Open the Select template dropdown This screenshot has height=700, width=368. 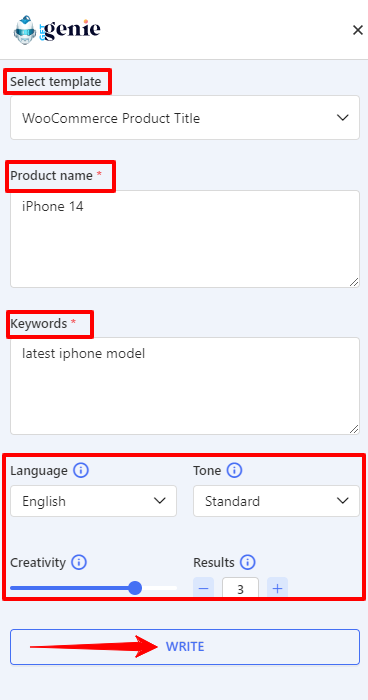pyautogui.click(x=185, y=118)
